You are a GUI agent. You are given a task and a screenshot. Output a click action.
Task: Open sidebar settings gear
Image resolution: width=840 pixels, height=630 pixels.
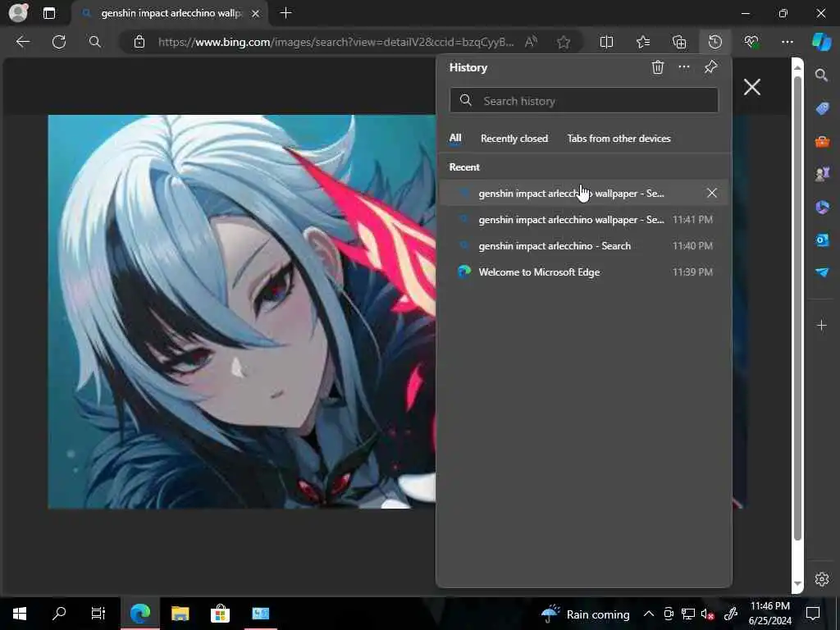tap(822, 579)
